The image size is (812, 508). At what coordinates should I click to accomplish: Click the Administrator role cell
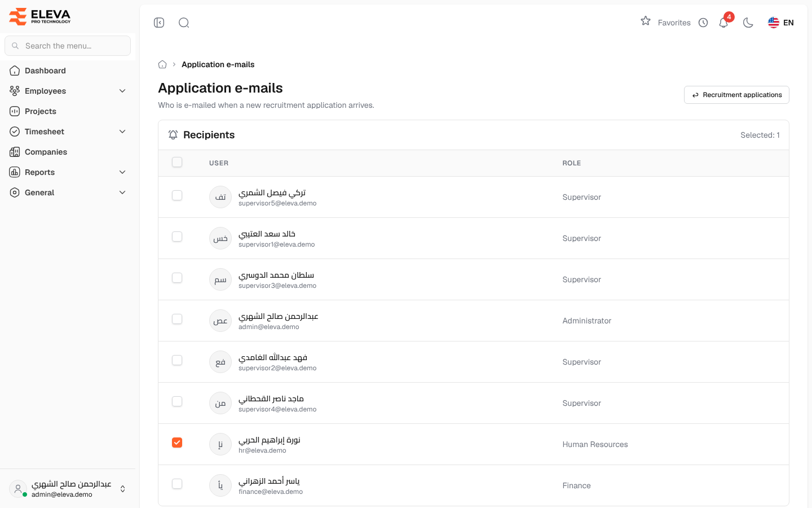586,321
